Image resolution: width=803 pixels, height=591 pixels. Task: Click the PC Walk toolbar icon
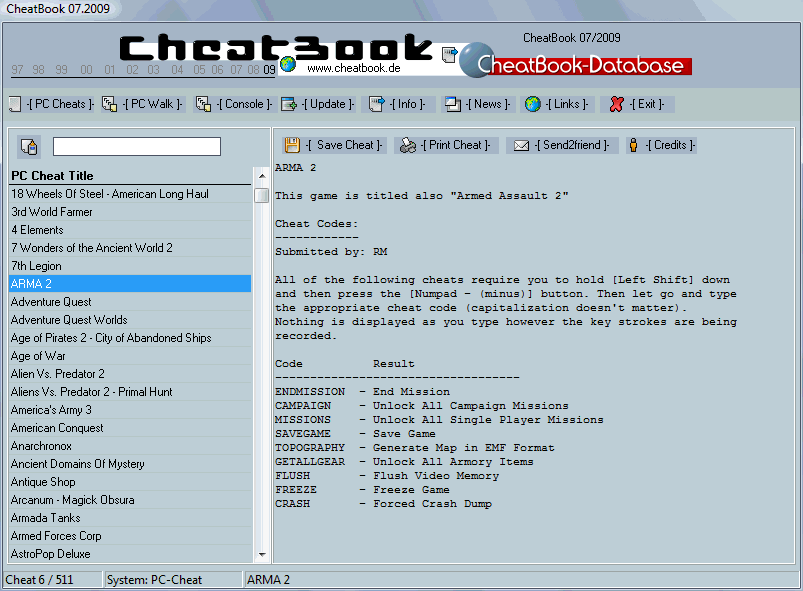pos(109,104)
